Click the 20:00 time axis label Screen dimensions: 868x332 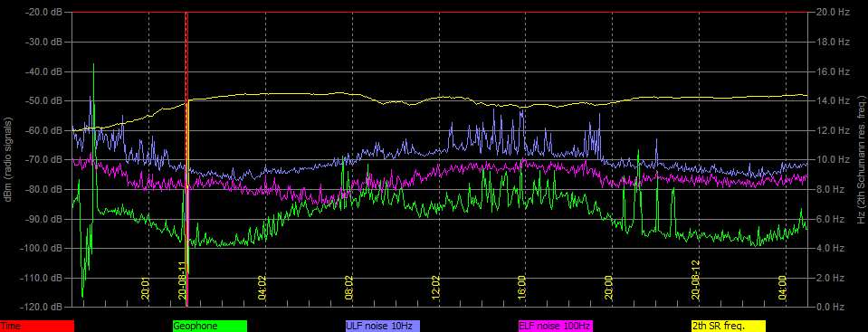(x=609, y=289)
